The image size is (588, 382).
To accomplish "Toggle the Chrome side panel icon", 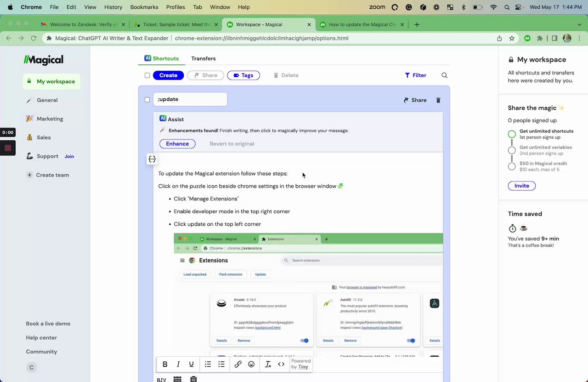I will click(554, 38).
